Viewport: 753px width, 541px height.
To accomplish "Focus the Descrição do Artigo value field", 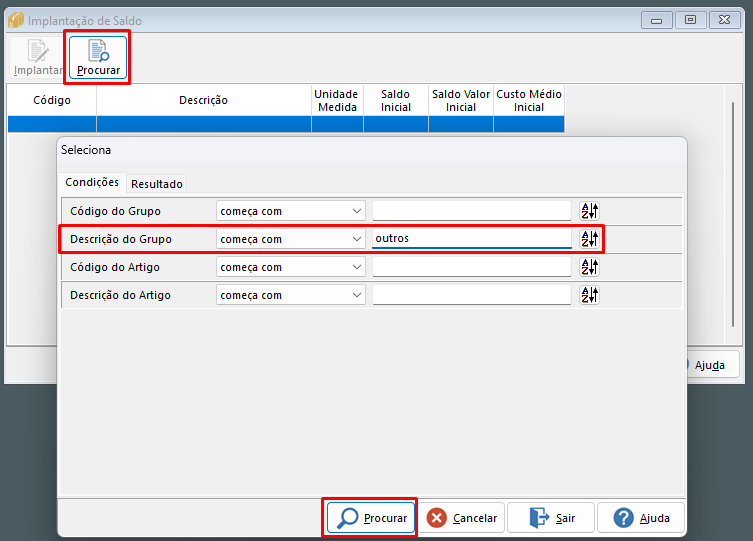I will tap(472, 295).
